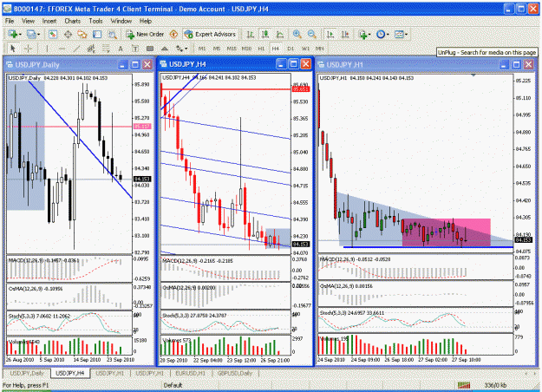The height and width of the screenshot is (392, 542).
Task: Open the Strategy Tester magnifier icon
Action: [x=112, y=34]
